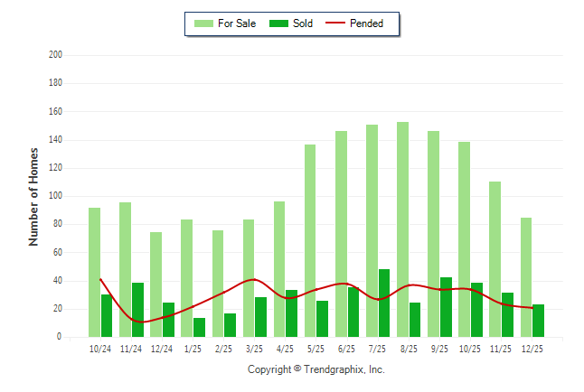Toggle the For Sale legend label

tap(237, 23)
